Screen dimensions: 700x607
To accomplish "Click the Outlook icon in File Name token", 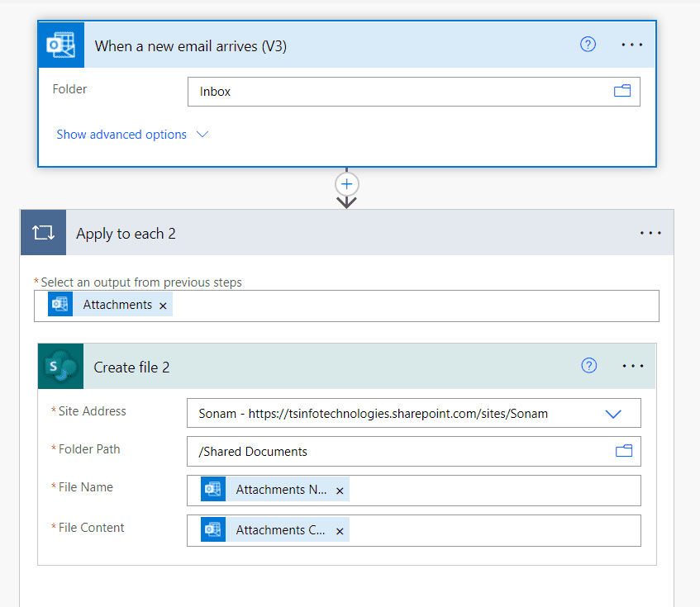I will click(x=213, y=489).
